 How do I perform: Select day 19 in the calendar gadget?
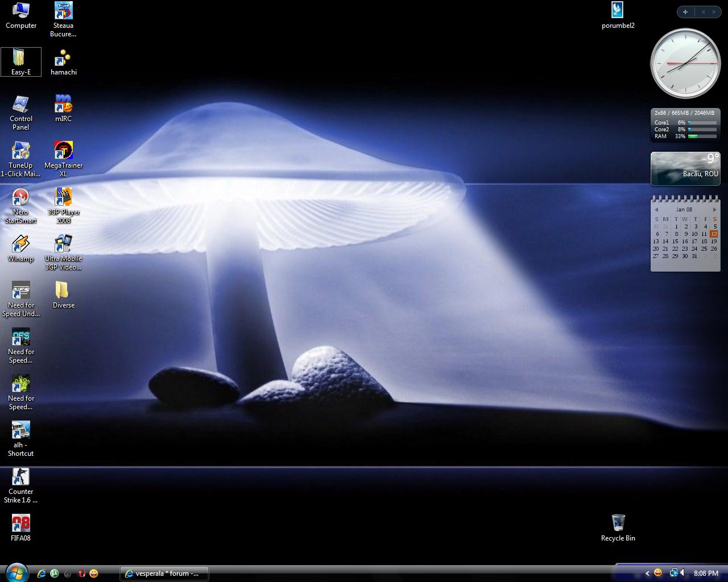pyautogui.click(x=714, y=241)
